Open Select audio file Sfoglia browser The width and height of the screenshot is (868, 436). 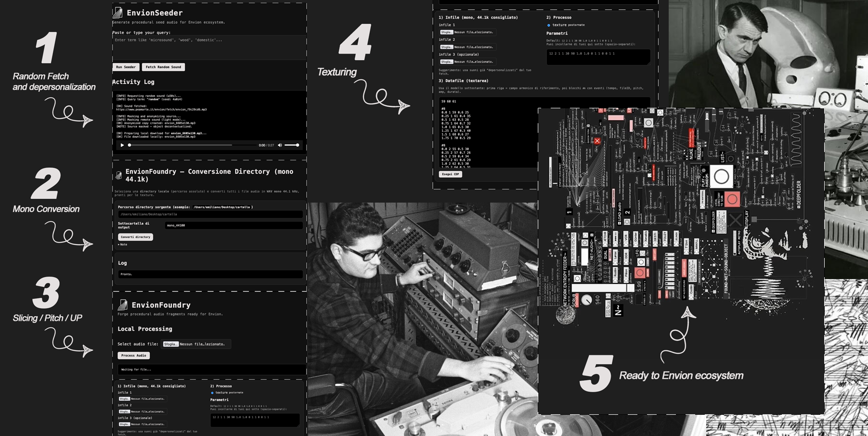tap(170, 344)
